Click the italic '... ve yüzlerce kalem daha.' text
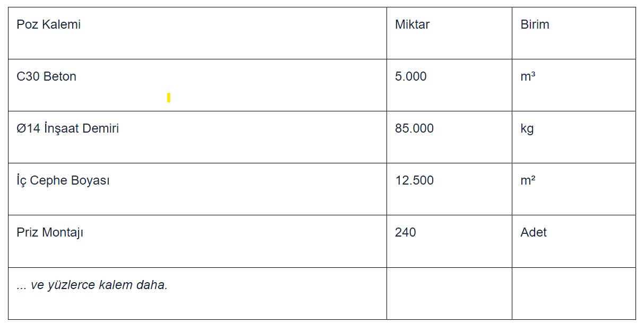 click(x=92, y=285)
